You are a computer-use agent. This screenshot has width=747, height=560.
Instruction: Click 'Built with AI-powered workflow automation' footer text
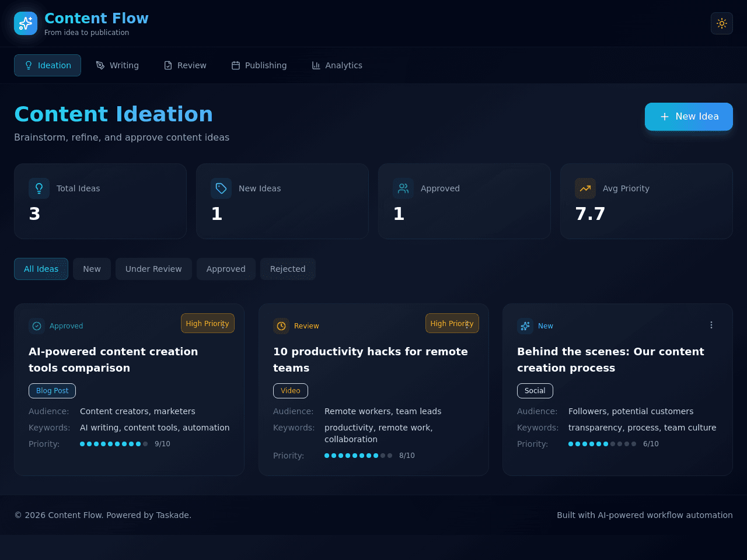tap(645, 515)
